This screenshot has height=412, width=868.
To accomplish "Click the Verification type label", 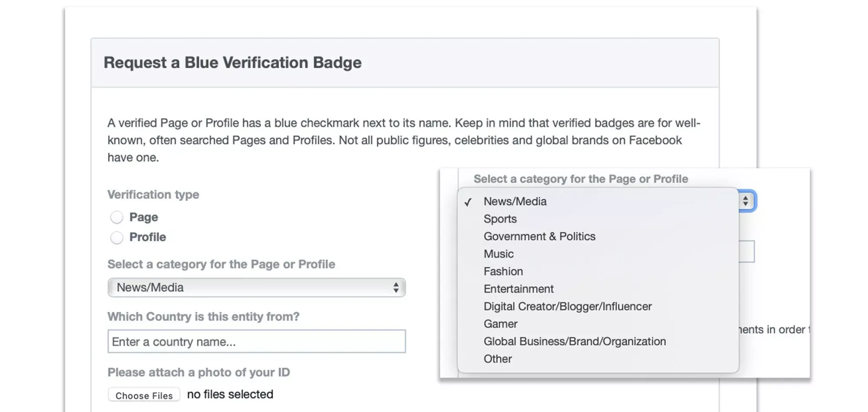I will 153,194.
